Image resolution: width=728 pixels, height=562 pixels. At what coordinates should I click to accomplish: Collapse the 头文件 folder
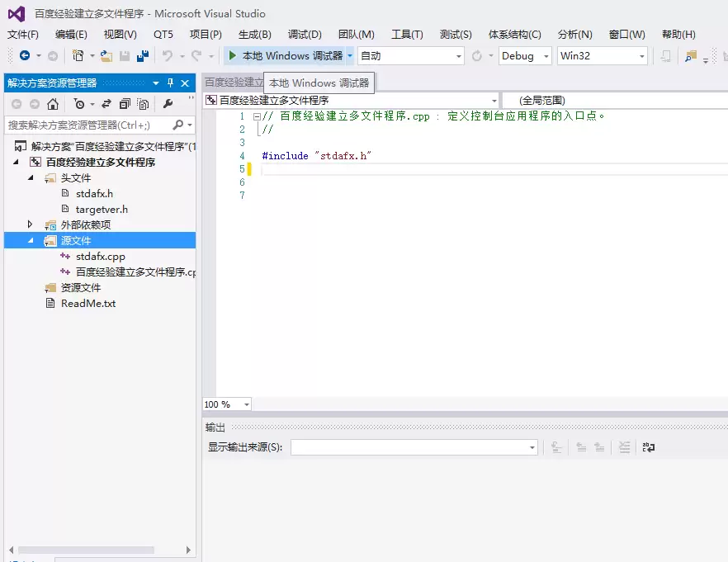(x=30, y=177)
